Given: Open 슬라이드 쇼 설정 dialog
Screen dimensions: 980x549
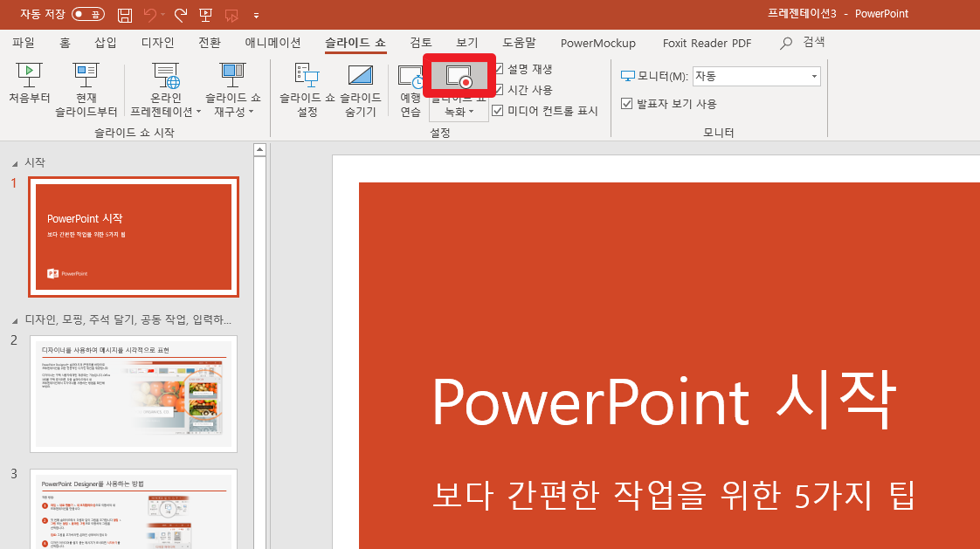Looking at the screenshot, I should coord(307,90).
